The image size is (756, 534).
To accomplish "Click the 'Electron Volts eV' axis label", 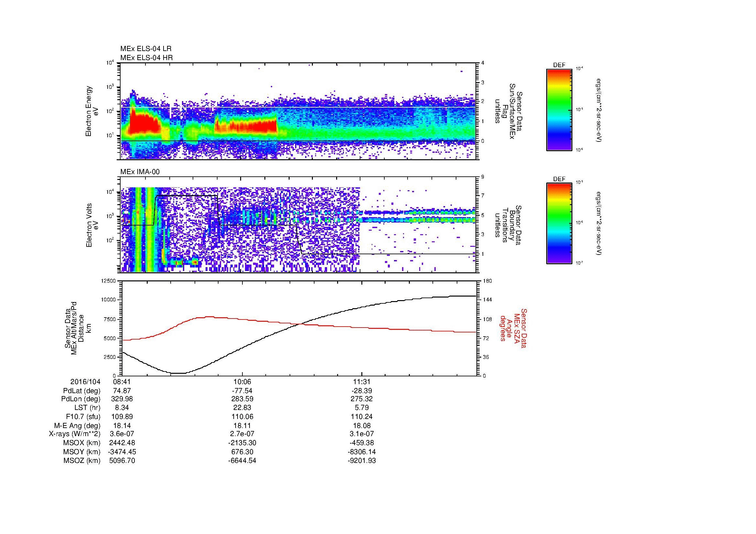I will click(x=92, y=225).
